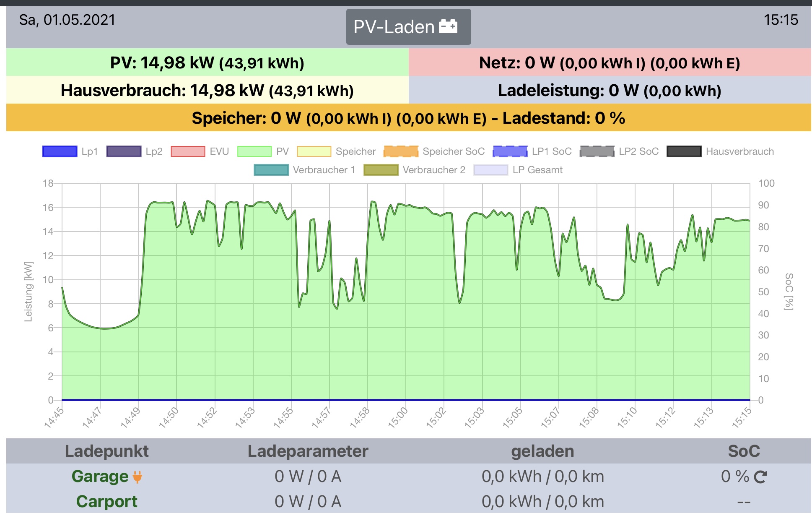Screen dimensions: 812x513
Task: Toggle Speicher legend entry
Action: pos(314,151)
